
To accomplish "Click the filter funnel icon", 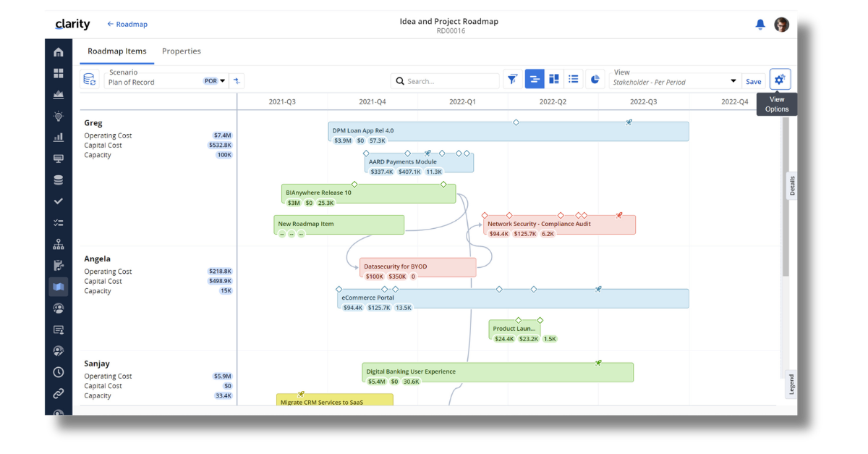I will [512, 80].
